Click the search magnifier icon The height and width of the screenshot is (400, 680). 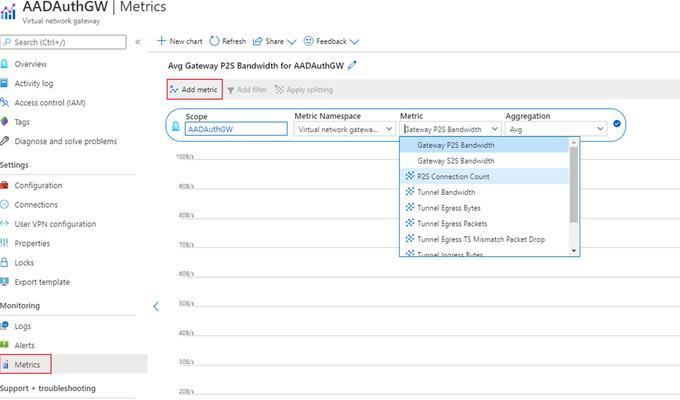click(x=7, y=42)
